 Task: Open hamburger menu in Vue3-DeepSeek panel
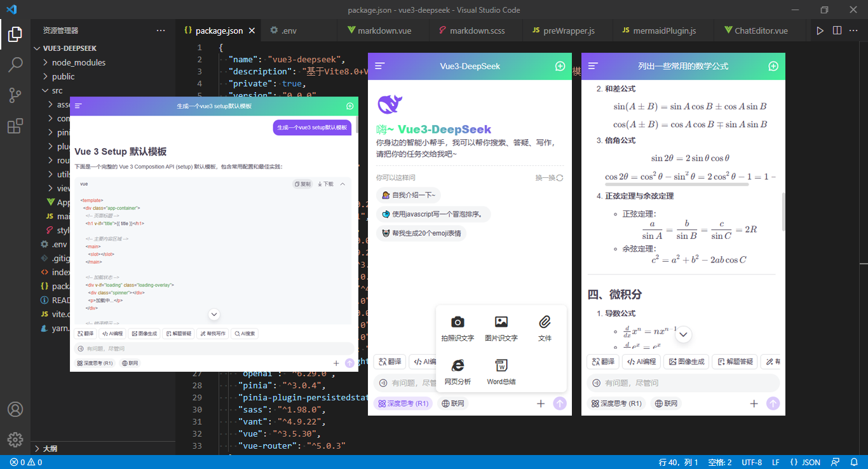379,66
